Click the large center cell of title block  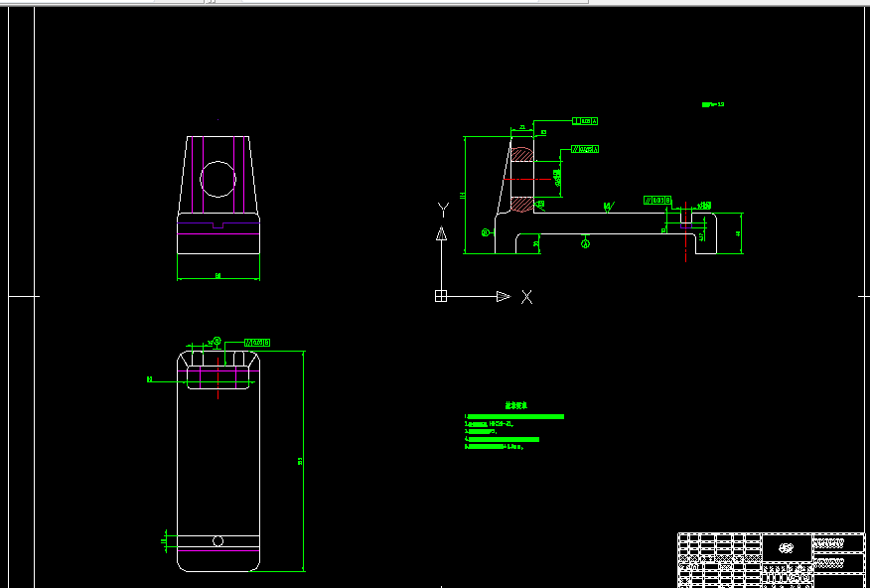pos(787,548)
